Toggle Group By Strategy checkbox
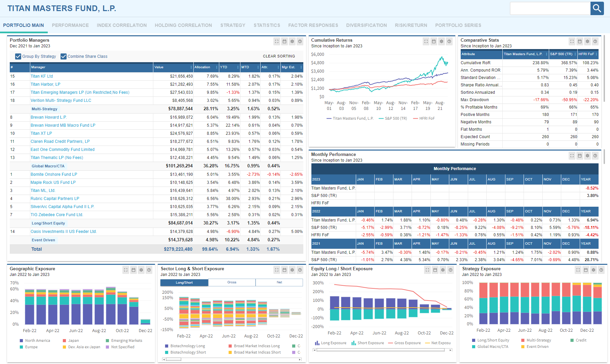The width and height of the screenshot is (610, 364). pos(18,56)
